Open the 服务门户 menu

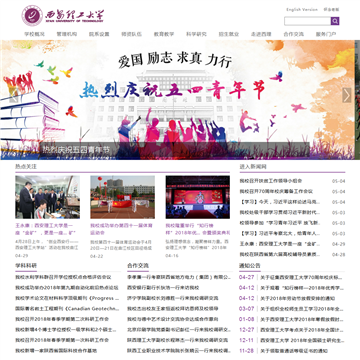point(326,34)
